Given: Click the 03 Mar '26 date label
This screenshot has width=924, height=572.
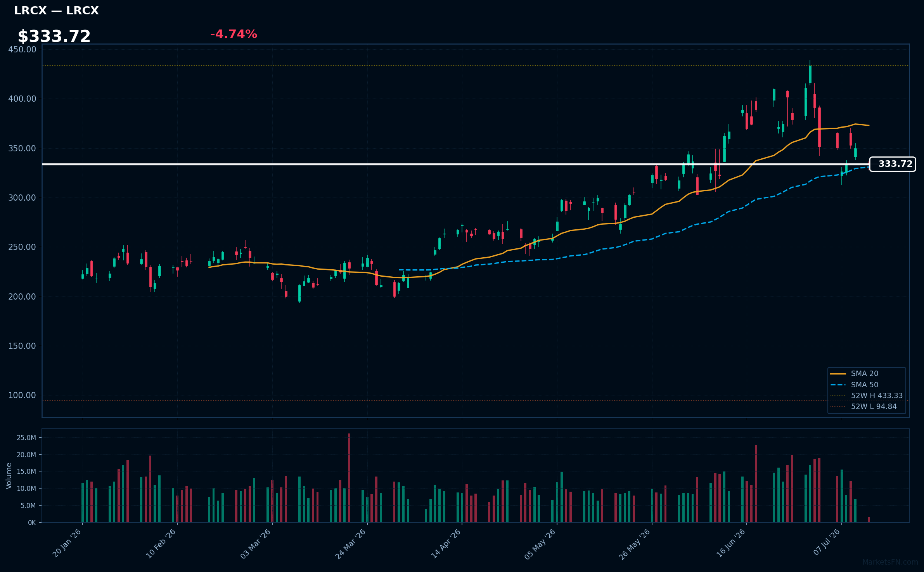Looking at the screenshot, I should point(256,544).
